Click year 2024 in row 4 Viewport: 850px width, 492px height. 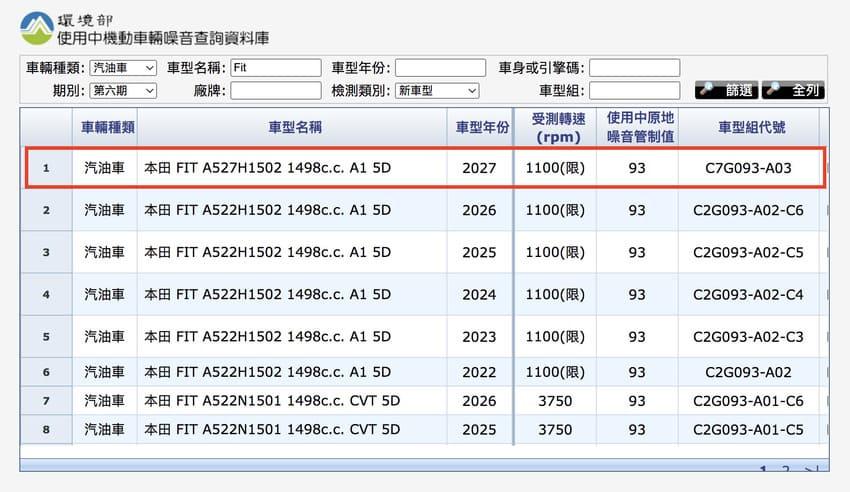[479, 295]
